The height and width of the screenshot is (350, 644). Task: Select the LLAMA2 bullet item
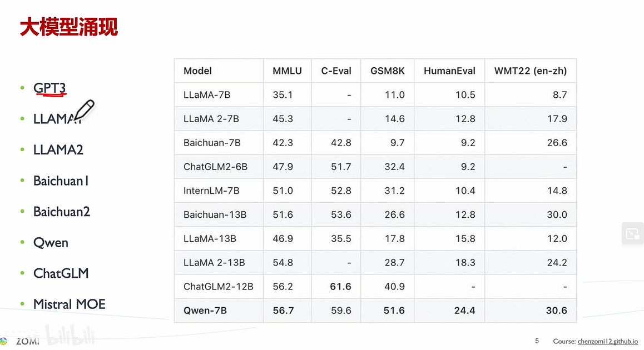tap(58, 149)
